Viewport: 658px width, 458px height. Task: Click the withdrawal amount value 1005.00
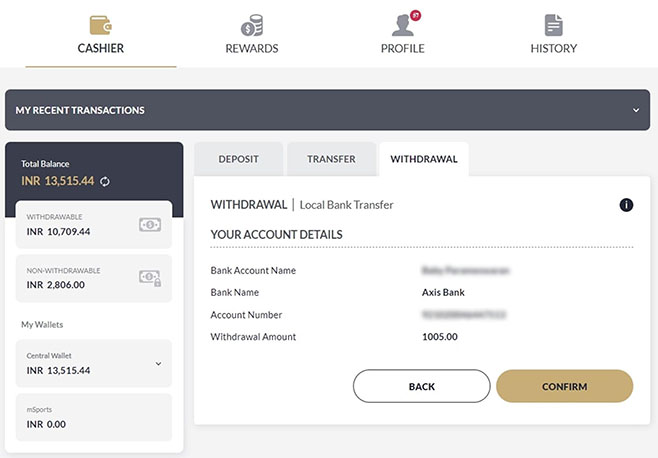tap(440, 337)
